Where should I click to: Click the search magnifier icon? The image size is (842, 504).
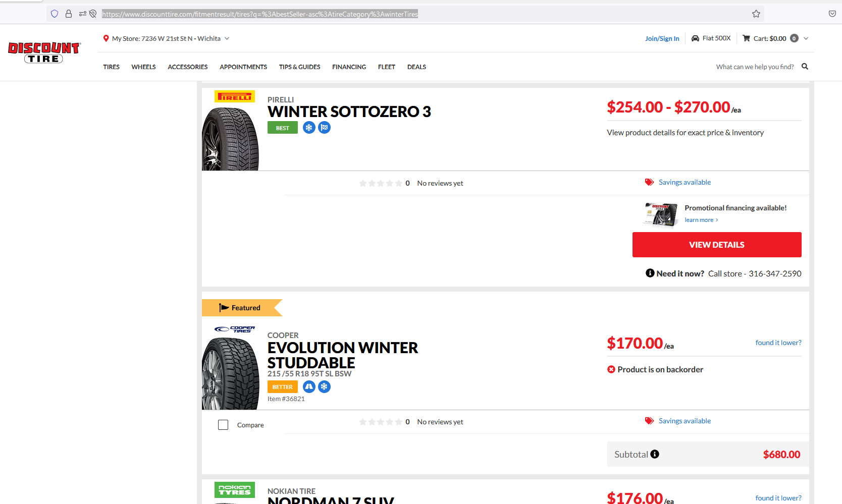click(x=805, y=66)
